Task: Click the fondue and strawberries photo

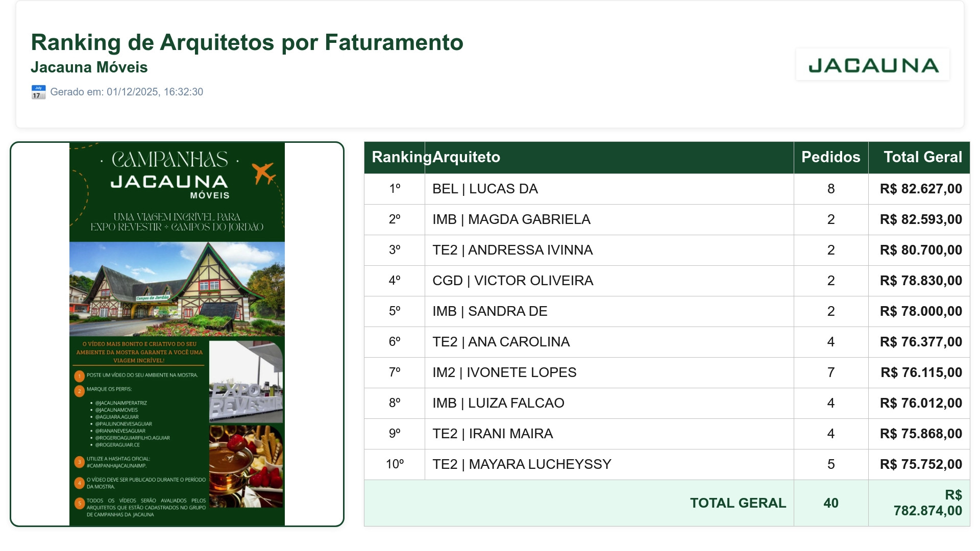Action: 246,467
